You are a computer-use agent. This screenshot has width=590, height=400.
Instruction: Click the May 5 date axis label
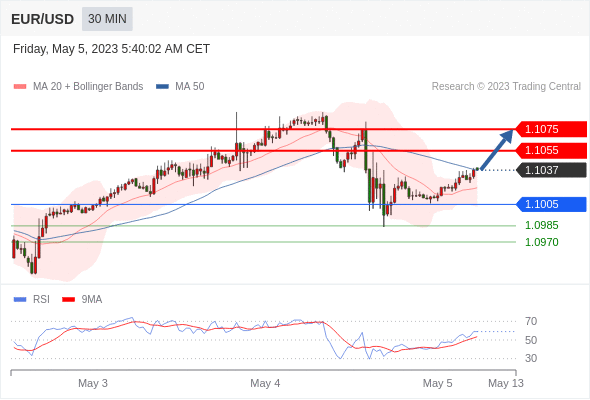(x=438, y=383)
